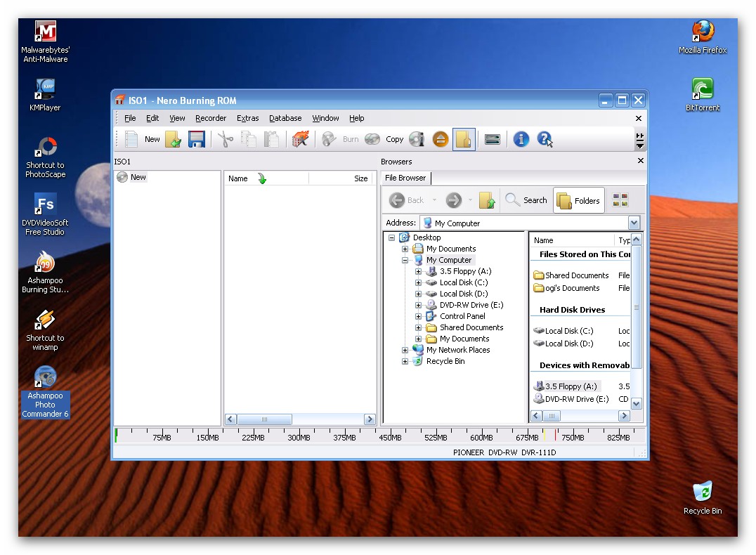Viewport: 756px width, 555px height.
Task: Expand the Local Disk (C:) tree node
Action: click(x=418, y=282)
